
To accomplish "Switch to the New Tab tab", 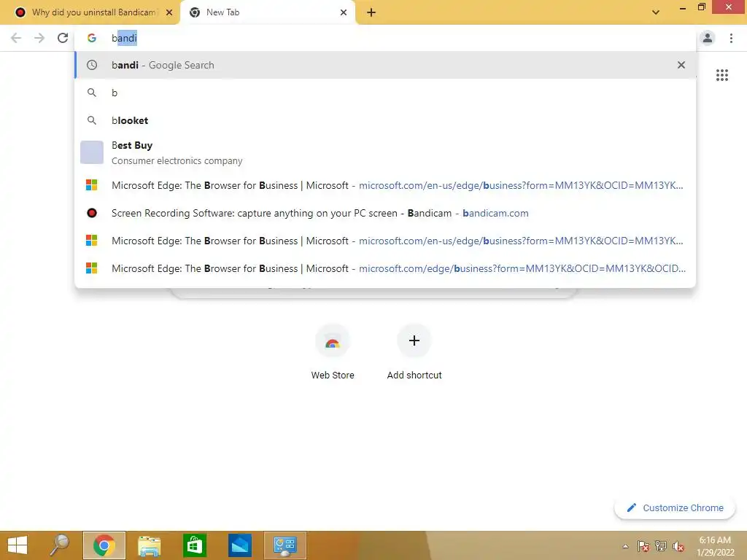I will pyautogui.click(x=267, y=12).
